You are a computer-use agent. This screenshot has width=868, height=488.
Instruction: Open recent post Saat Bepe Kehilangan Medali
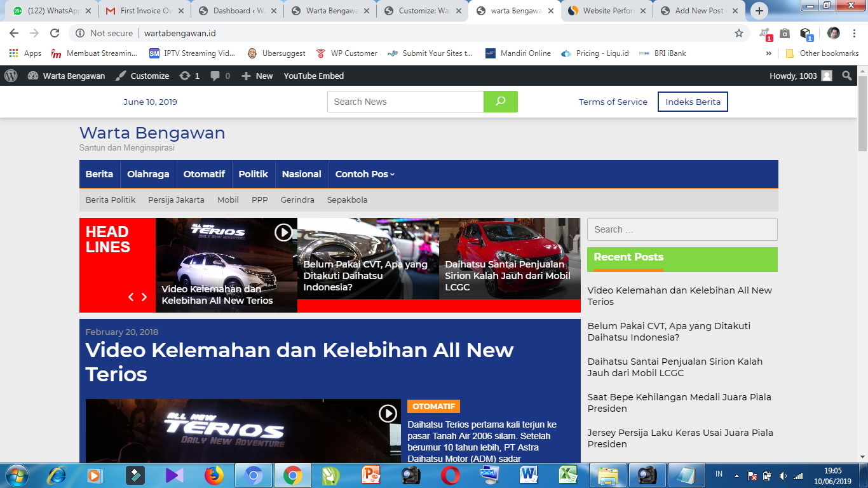coord(679,403)
